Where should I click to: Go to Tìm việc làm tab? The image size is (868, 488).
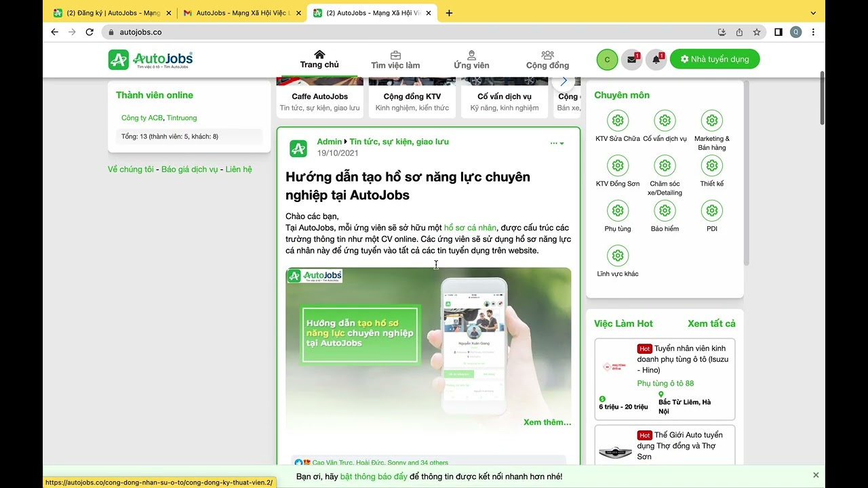[x=395, y=60]
